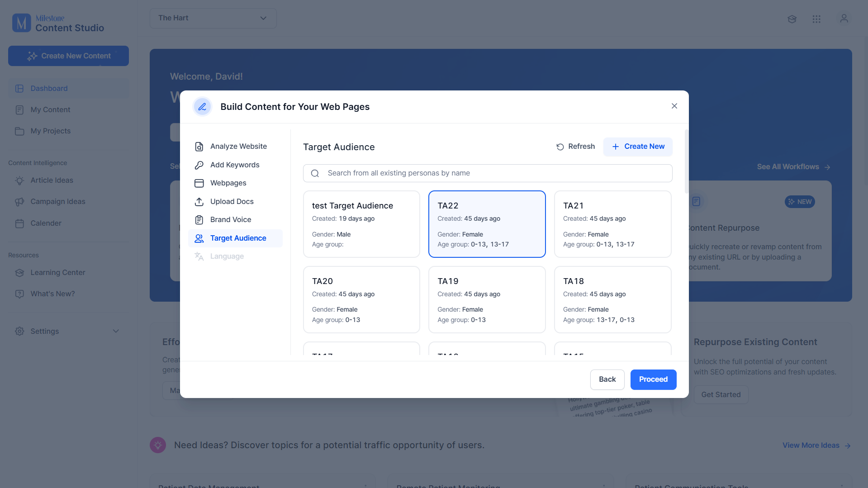The image size is (868, 488).
Task: Open My Projects in sidebar
Action: (x=68, y=131)
